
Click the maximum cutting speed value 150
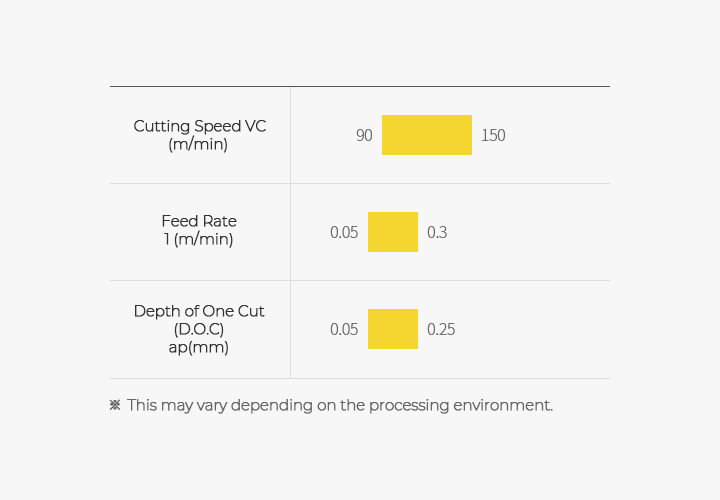493,135
